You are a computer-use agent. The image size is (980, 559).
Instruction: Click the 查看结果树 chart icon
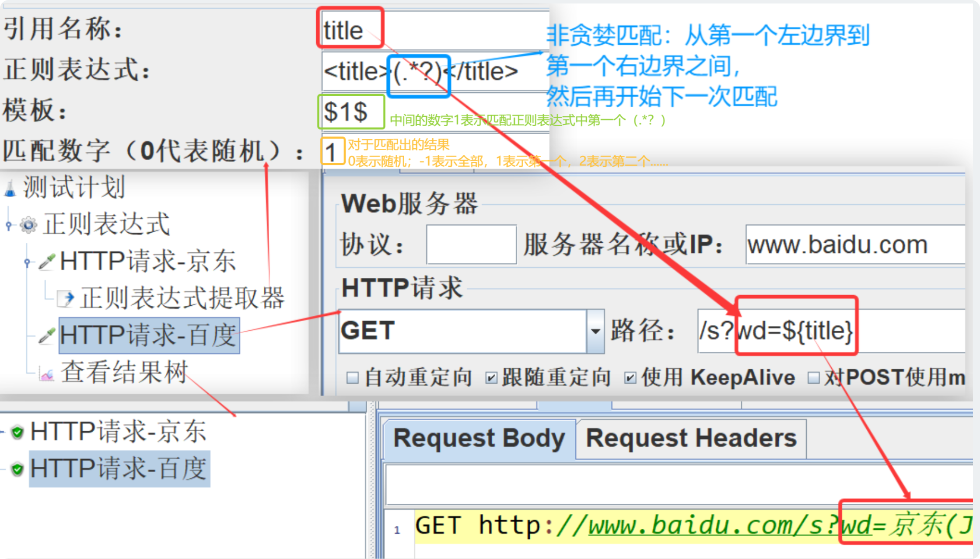(46, 374)
